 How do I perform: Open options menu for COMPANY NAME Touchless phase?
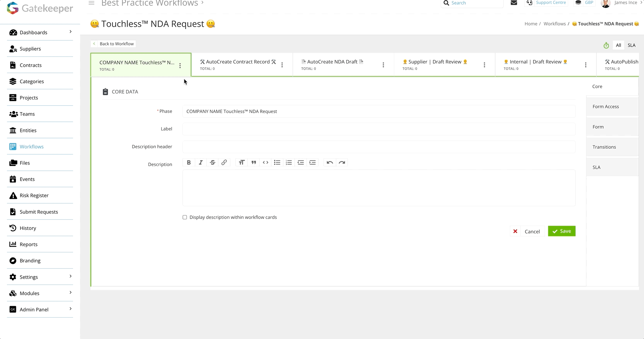[x=180, y=66]
